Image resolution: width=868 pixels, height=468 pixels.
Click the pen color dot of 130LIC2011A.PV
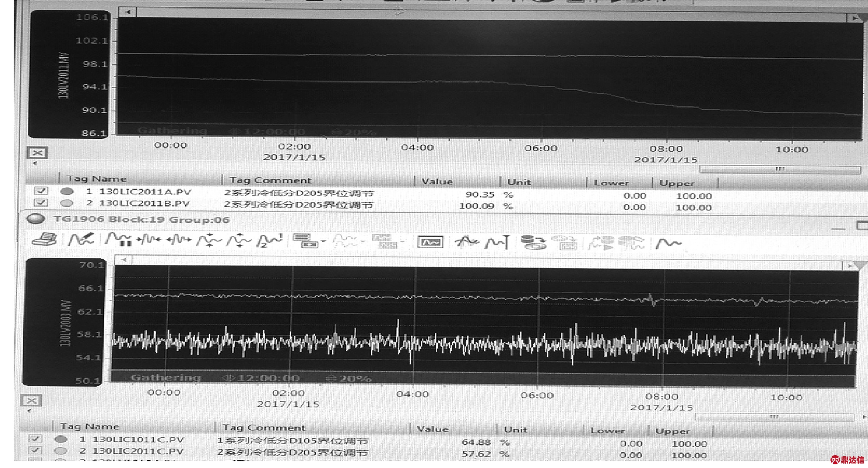click(67, 191)
